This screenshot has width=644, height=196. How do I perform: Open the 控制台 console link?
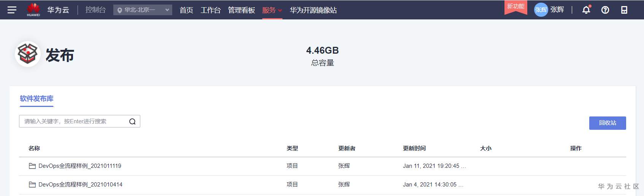pos(95,10)
